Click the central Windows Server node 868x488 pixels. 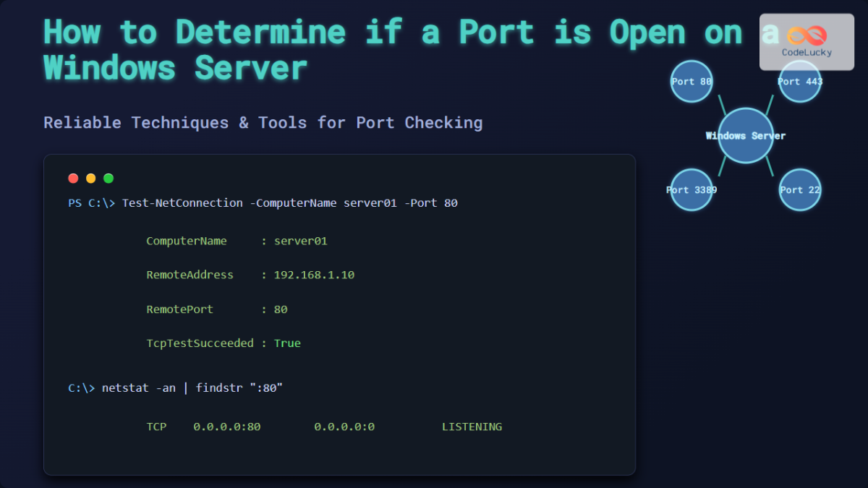pyautogui.click(x=744, y=135)
